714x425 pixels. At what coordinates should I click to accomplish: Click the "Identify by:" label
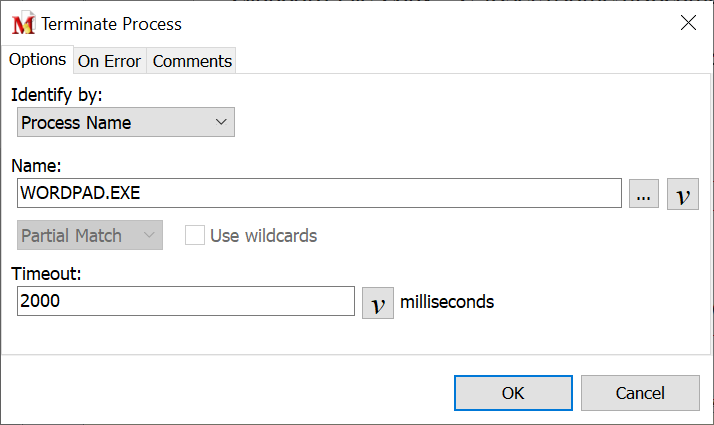tap(57, 95)
